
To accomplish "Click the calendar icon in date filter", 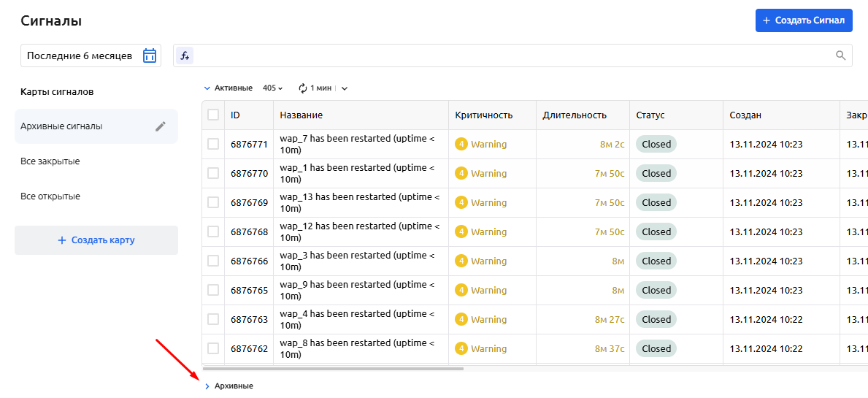I will (x=150, y=56).
